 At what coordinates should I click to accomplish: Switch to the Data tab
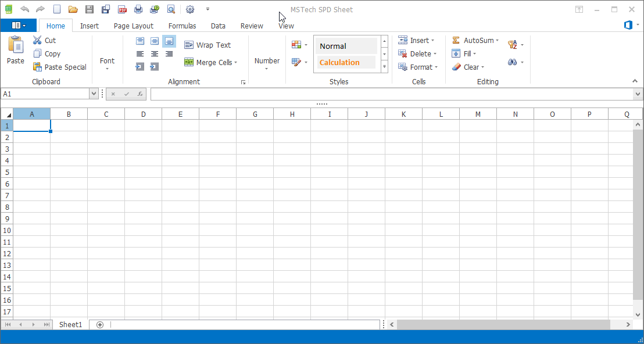[218, 26]
